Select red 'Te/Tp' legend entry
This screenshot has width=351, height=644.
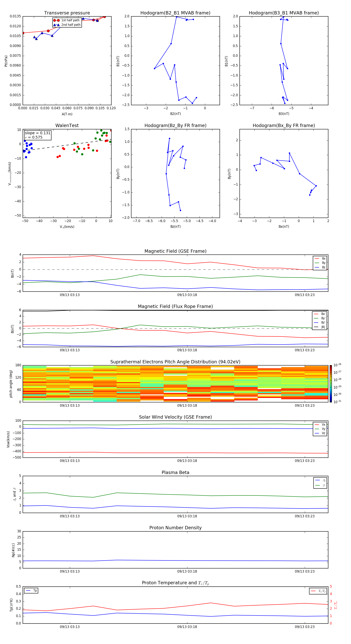pyautogui.click(x=318, y=591)
